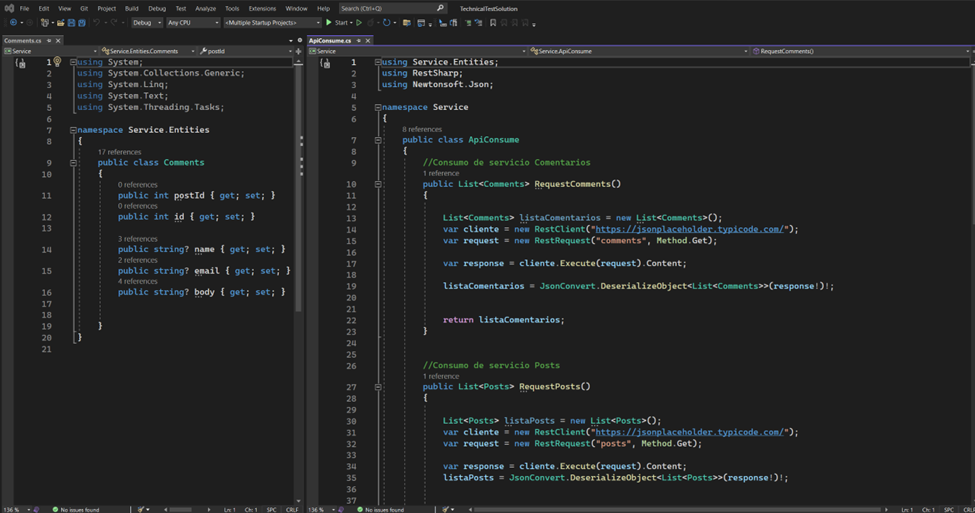This screenshot has width=975, height=513.
Task: Click the Start Without Debugging outline play icon
Action: point(359,22)
